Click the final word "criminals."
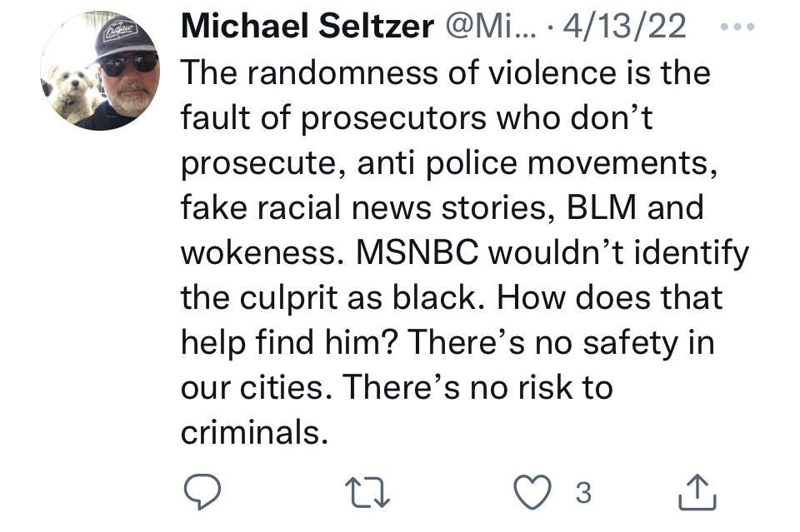This screenshot has height=532, width=800. [x=251, y=433]
